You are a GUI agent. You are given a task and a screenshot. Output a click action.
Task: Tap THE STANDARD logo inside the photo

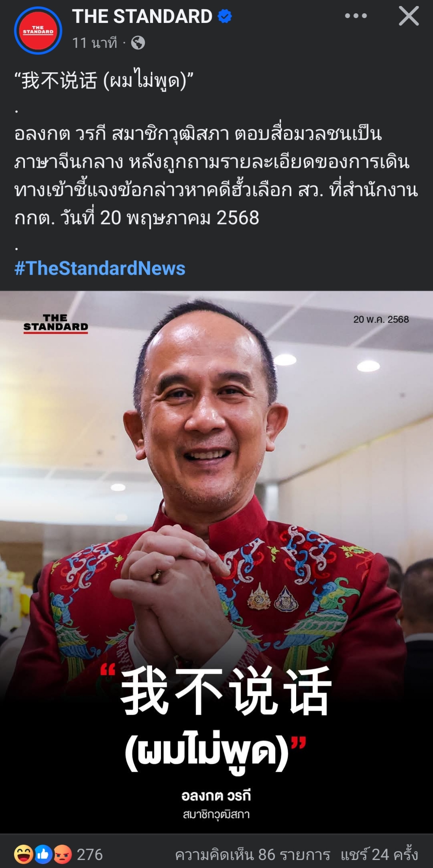[x=56, y=324]
